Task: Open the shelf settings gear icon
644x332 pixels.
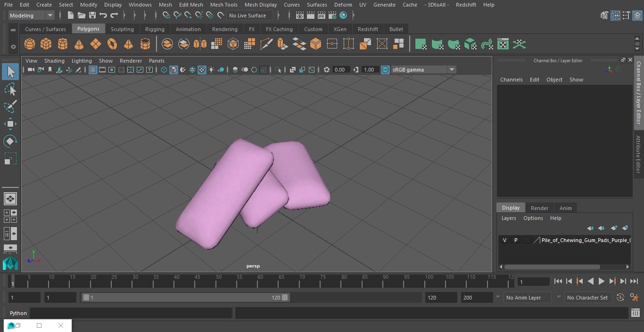Action: point(13,47)
